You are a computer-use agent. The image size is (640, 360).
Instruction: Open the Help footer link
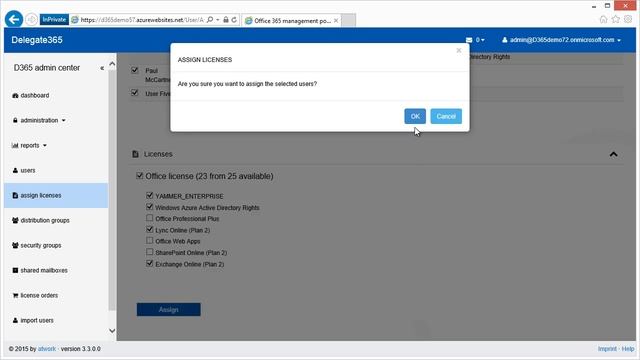(x=628, y=349)
